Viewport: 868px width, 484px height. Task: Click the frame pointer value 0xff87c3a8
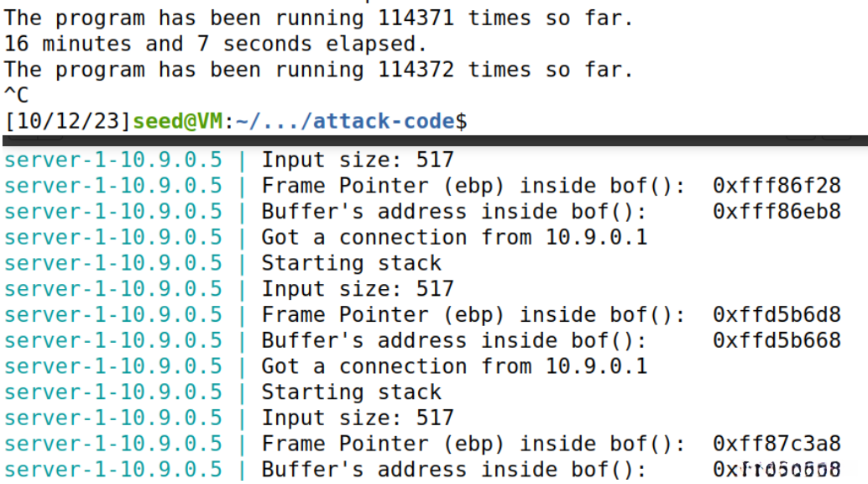click(776, 444)
